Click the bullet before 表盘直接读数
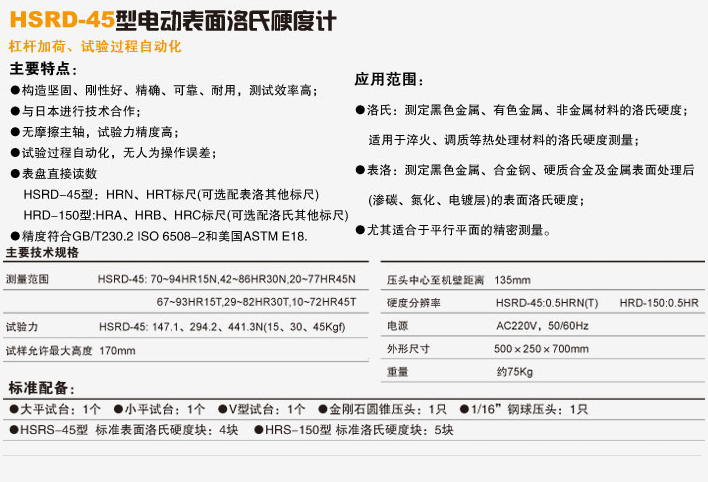Screen dimensions: 708x482 16,174
